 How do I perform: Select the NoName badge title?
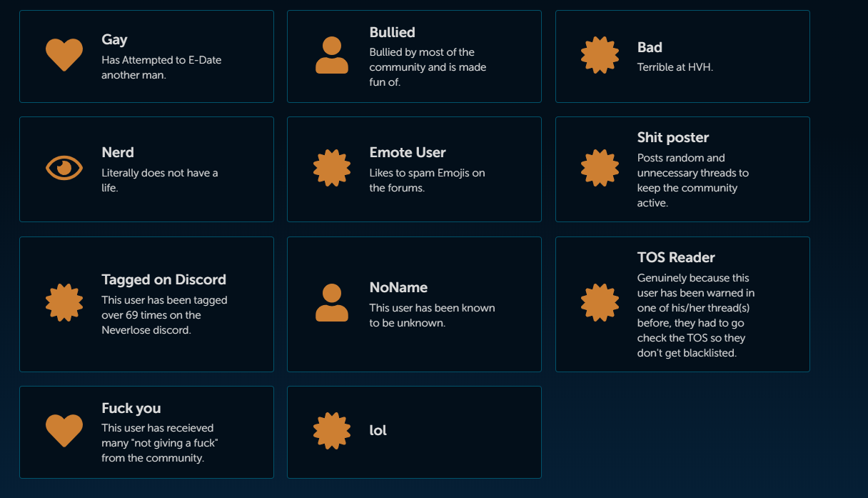pyautogui.click(x=398, y=287)
